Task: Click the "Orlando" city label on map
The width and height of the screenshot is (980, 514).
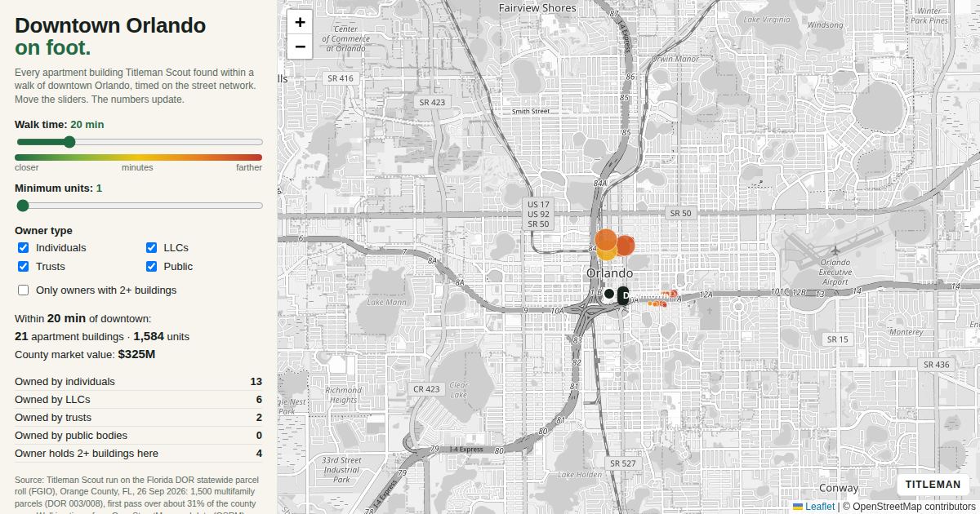Action: click(x=609, y=273)
